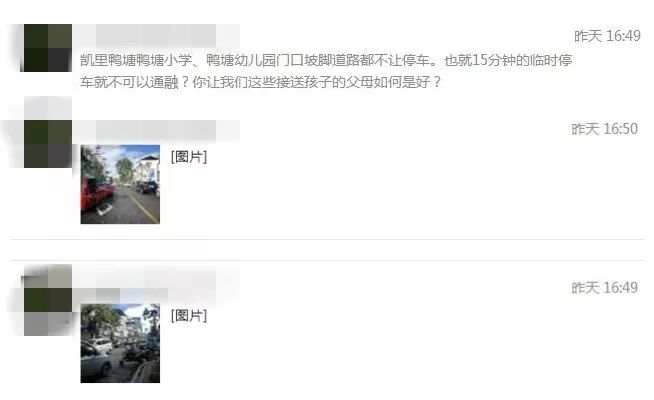
Task: Click avatar beside the red car photo message
Action: coord(48,144)
